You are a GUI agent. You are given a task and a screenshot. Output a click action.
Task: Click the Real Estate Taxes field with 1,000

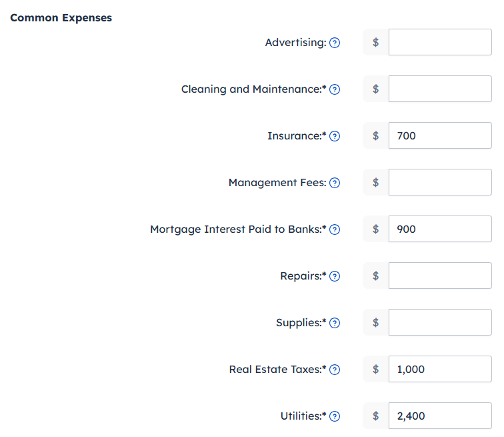pyautogui.click(x=440, y=369)
